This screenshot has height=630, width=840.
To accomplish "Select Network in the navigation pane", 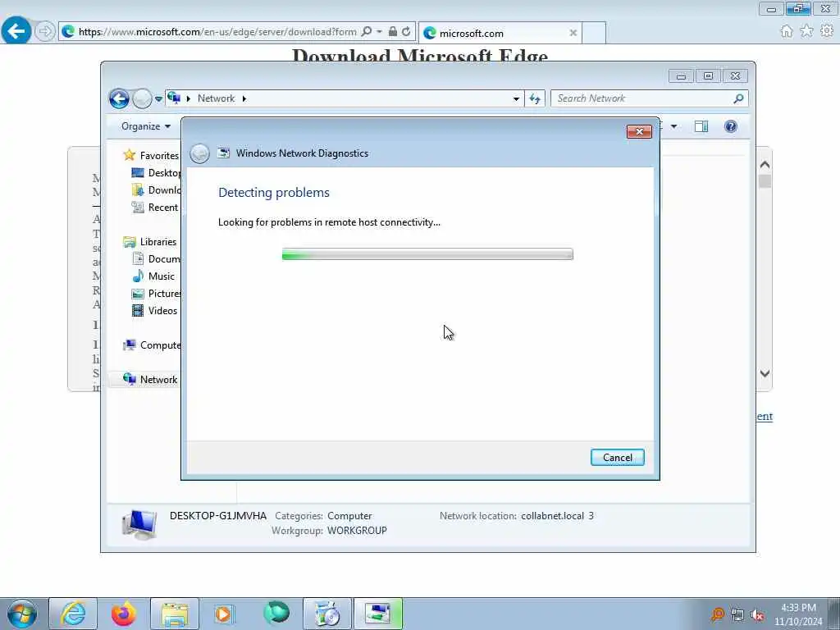I will (x=150, y=379).
